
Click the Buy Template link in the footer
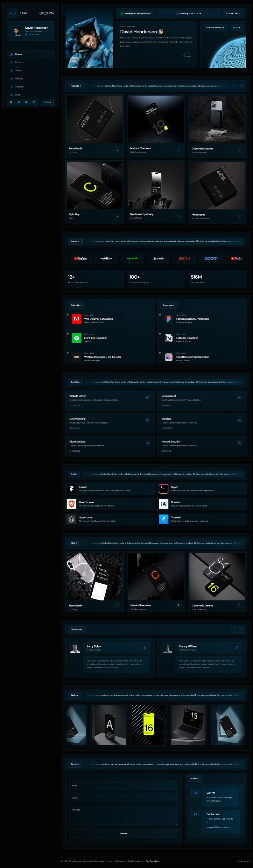(152, 861)
